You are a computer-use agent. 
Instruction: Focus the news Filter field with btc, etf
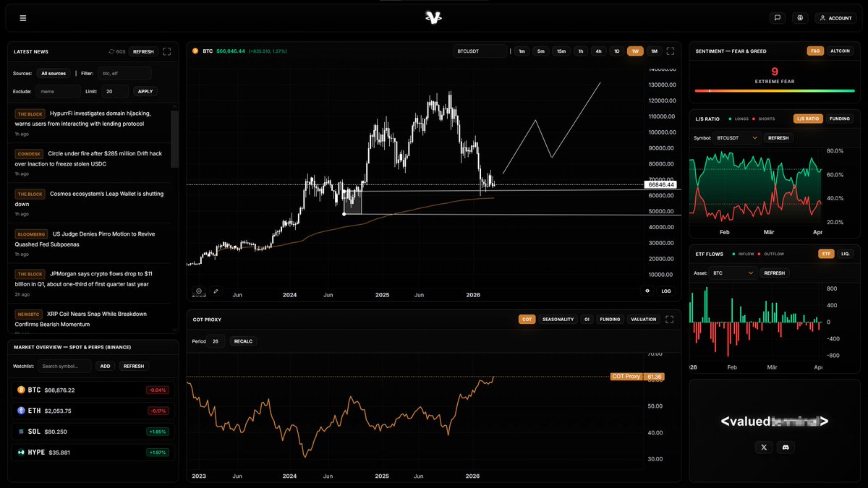pos(125,73)
